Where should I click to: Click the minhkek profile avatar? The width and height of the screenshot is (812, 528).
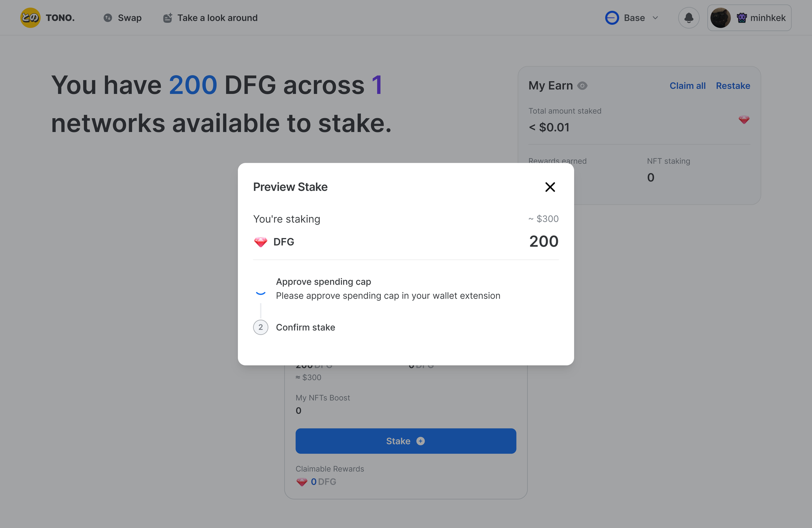(x=721, y=18)
